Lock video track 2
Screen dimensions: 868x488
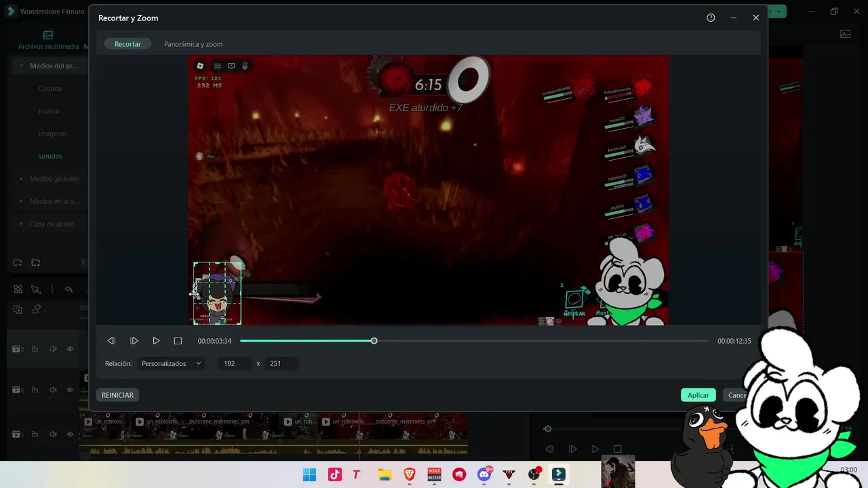[x=35, y=390]
